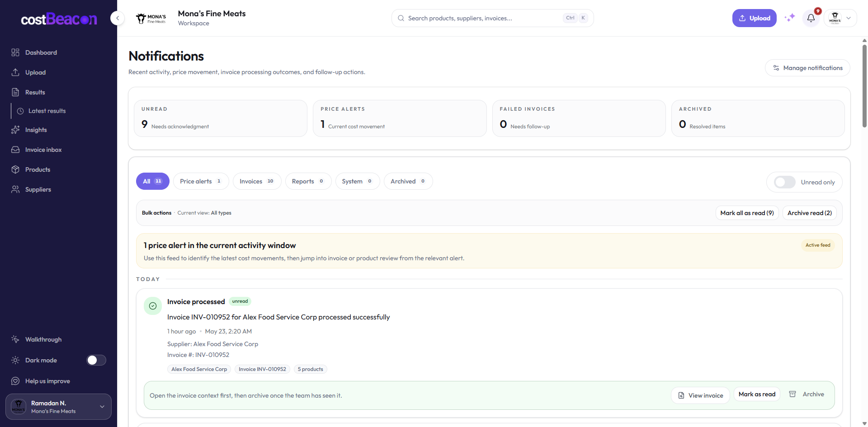Viewport: 868px width, 427px height.
Task: Click the Price Alerts summary card
Action: click(x=400, y=118)
